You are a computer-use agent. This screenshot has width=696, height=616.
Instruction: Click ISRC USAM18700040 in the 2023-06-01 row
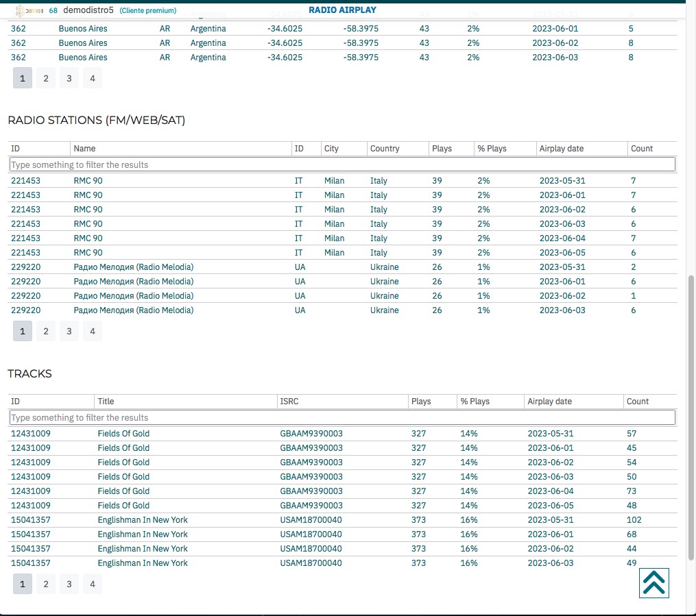click(311, 534)
